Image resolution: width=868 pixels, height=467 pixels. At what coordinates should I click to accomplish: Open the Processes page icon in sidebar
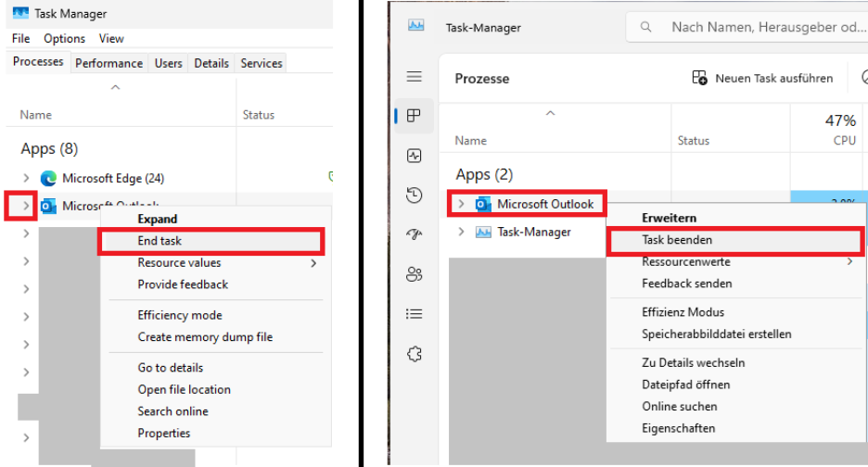(415, 115)
